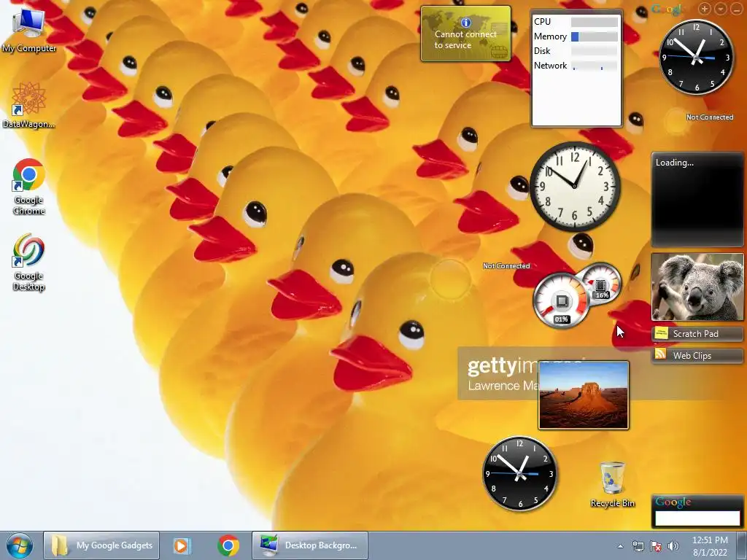Click inside the Google search box gadget

tap(697, 518)
